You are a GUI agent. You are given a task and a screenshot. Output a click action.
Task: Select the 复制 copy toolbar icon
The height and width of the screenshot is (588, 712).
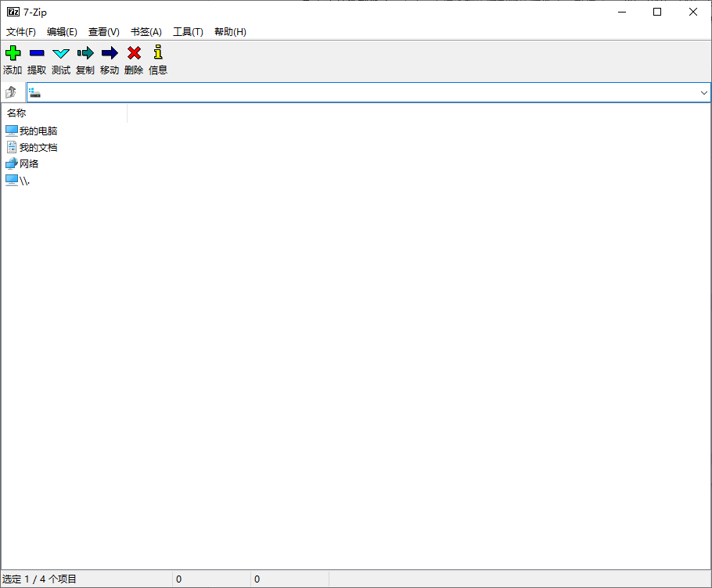(x=85, y=59)
